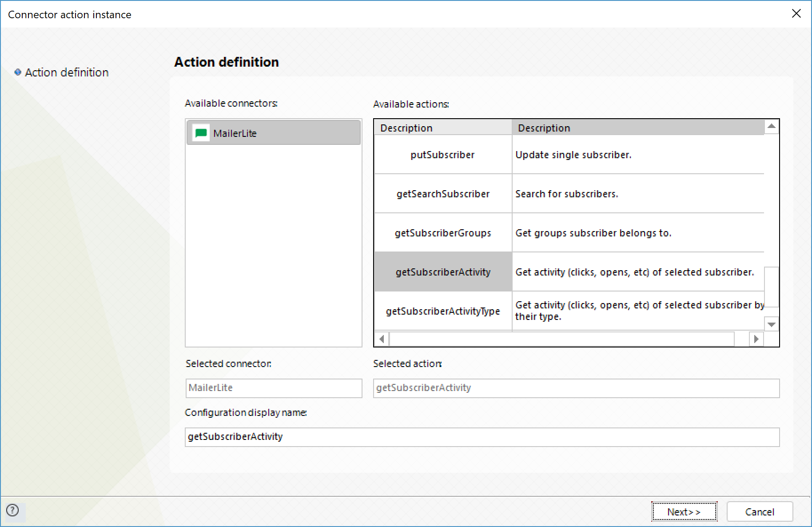
Task: Click the Next button
Action: click(684, 511)
